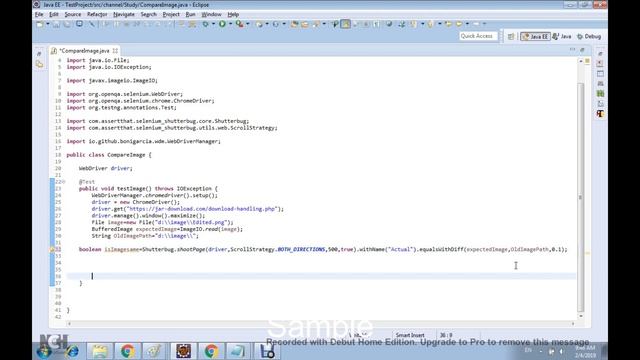Click the New file toolbar icon
640x360 pixels.
(x=40, y=24)
